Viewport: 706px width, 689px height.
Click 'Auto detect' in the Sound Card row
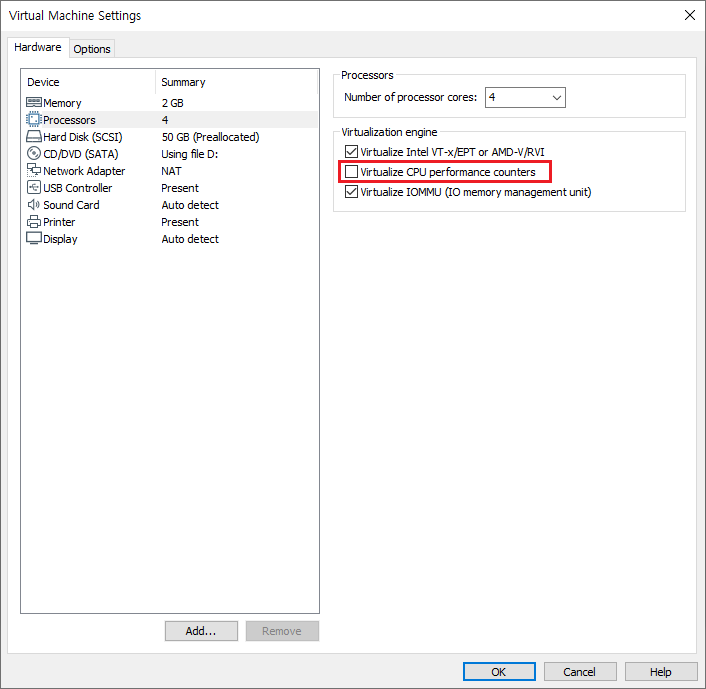(x=190, y=205)
